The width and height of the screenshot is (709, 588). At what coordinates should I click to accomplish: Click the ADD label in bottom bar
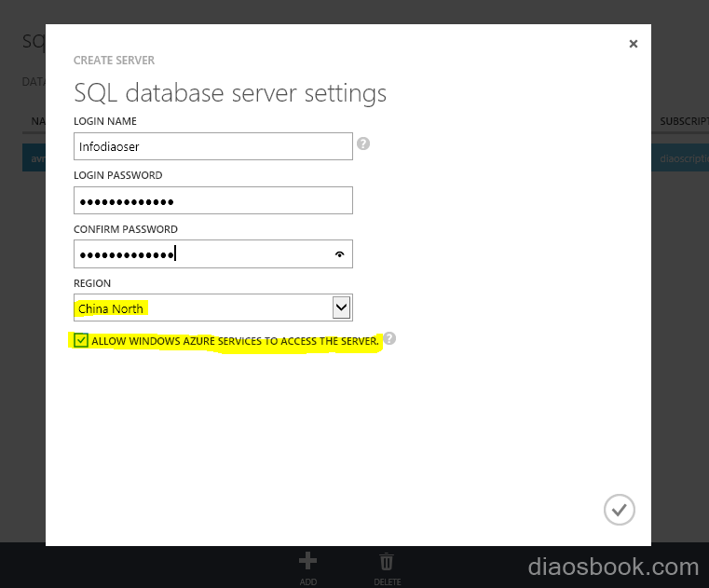(x=307, y=581)
